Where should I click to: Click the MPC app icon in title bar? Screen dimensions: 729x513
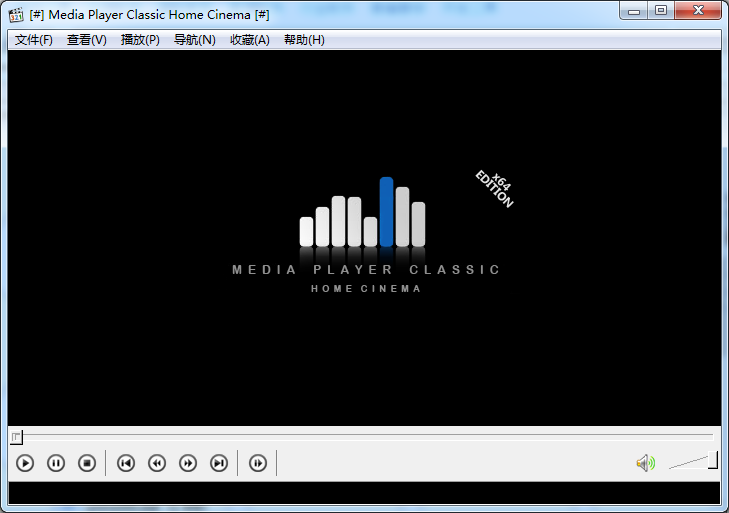pyautogui.click(x=16, y=14)
